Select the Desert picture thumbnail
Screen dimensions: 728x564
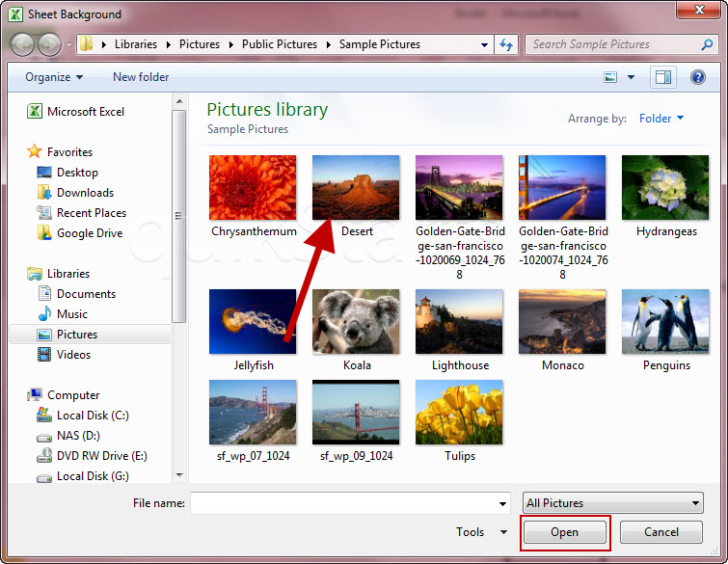(x=356, y=188)
